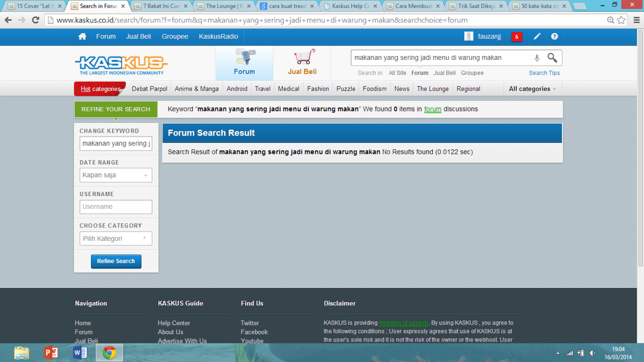Image resolution: width=644 pixels, height=362 pixels.
Task: Open Word from taskbar
Action: pos(80,353)
